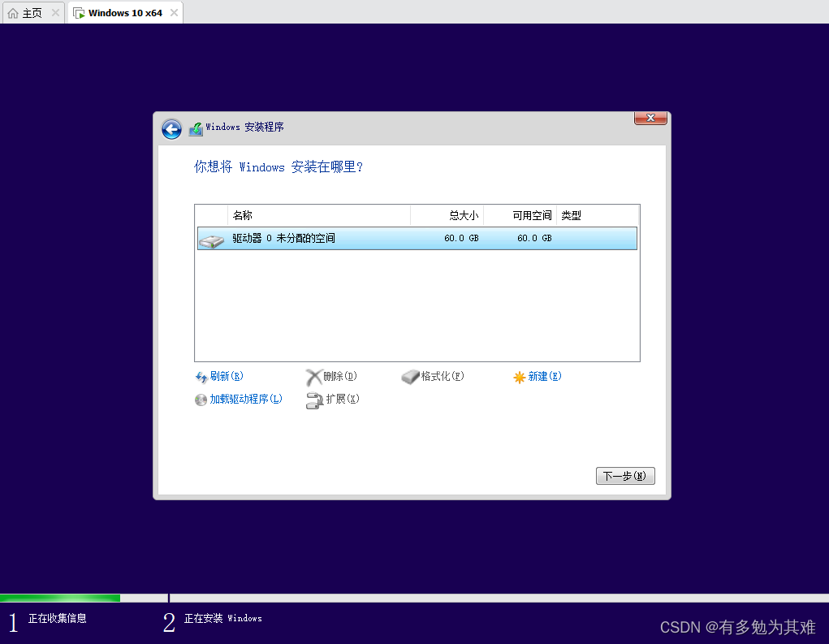This screenshot has width=829, height=644.
Task: Close the Windows Setup dialog
Action: pyautogui.click(x=650, y=118)
